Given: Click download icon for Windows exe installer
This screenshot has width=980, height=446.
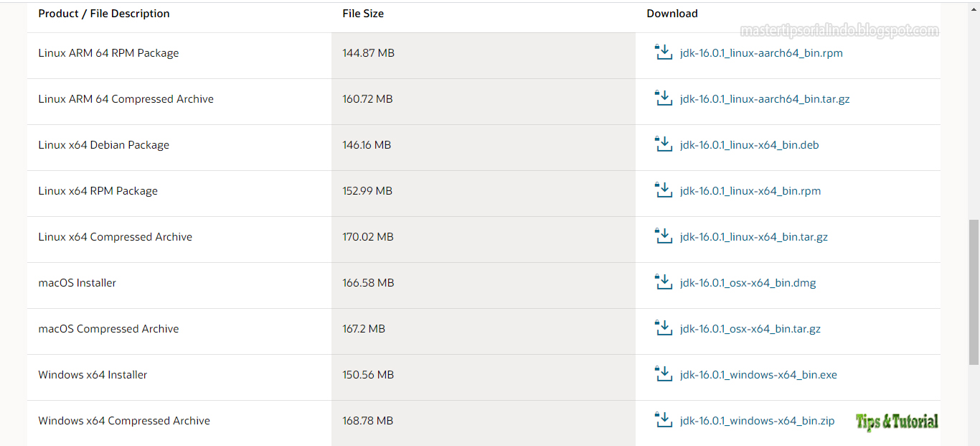Looking at the screenshot, I should 664,374.
